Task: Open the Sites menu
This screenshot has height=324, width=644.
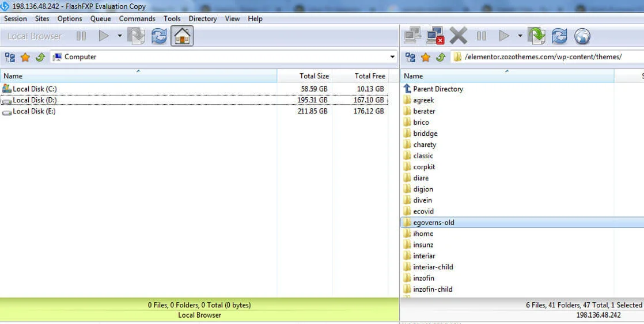Action: (x=42, y=18)
